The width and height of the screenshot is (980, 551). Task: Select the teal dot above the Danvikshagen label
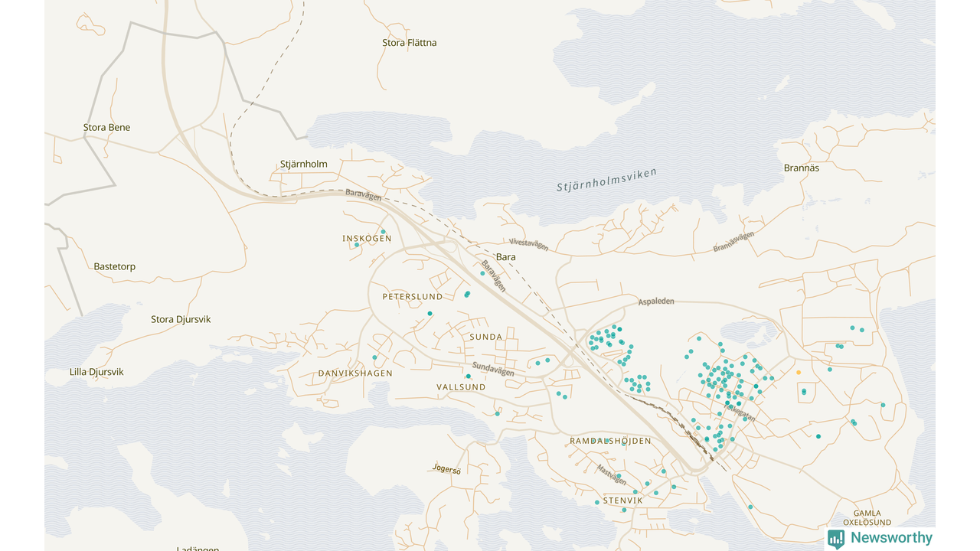pyautogui.click(x=374, y=357)
